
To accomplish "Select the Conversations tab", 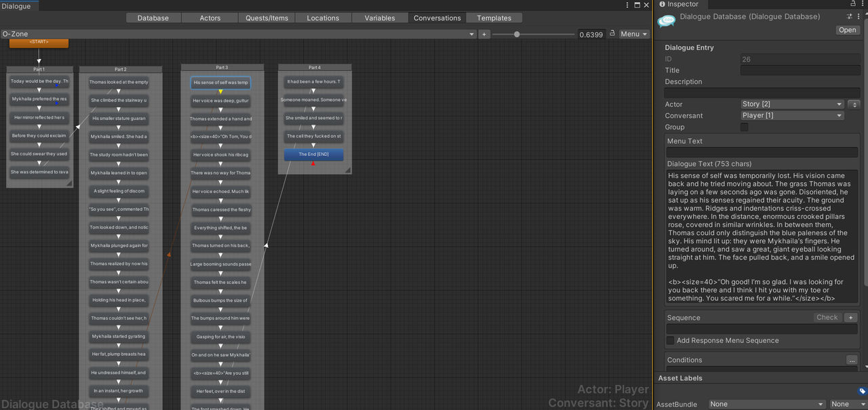I will click(437, 18).
